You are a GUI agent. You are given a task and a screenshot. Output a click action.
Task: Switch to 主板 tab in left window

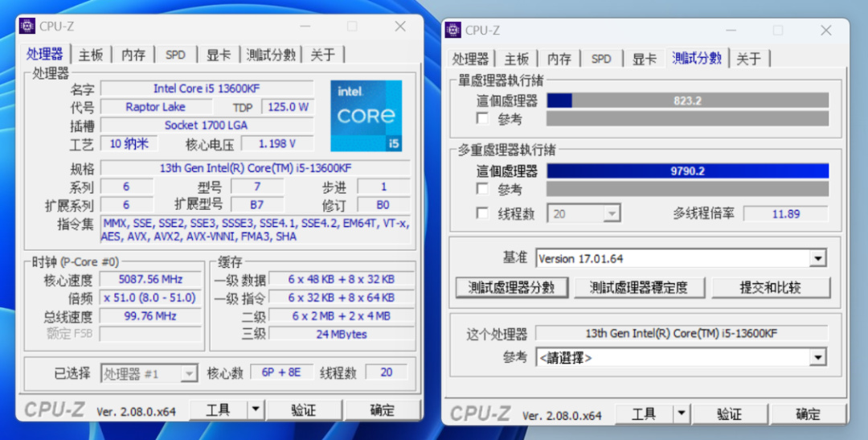[x=90, y=55]
